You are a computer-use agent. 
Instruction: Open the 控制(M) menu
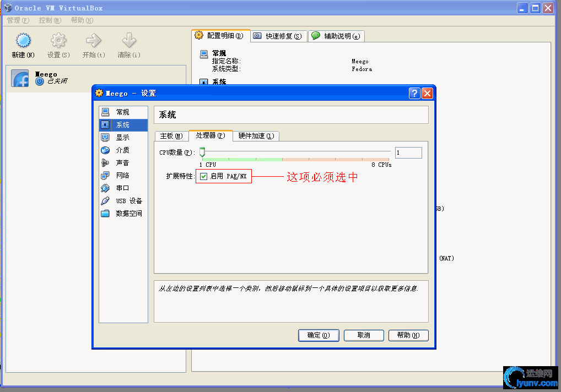50,20
